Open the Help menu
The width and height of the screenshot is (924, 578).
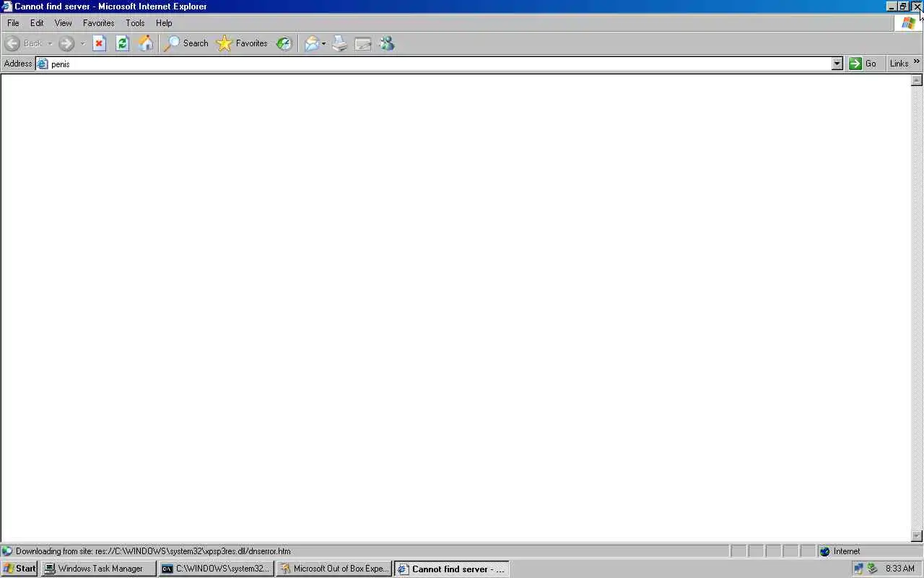(164, 23)
